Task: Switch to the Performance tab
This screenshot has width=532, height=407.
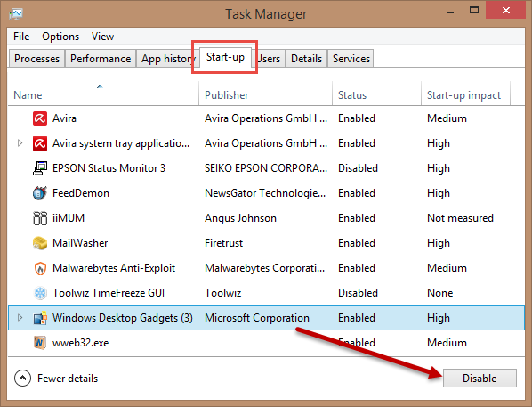Action: [x=101, y=59]
